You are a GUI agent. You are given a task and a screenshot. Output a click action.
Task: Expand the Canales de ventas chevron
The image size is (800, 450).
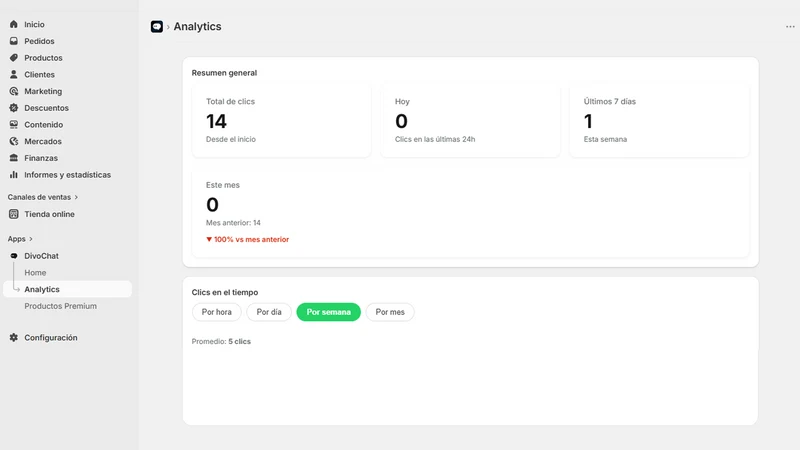pos(77,197)
